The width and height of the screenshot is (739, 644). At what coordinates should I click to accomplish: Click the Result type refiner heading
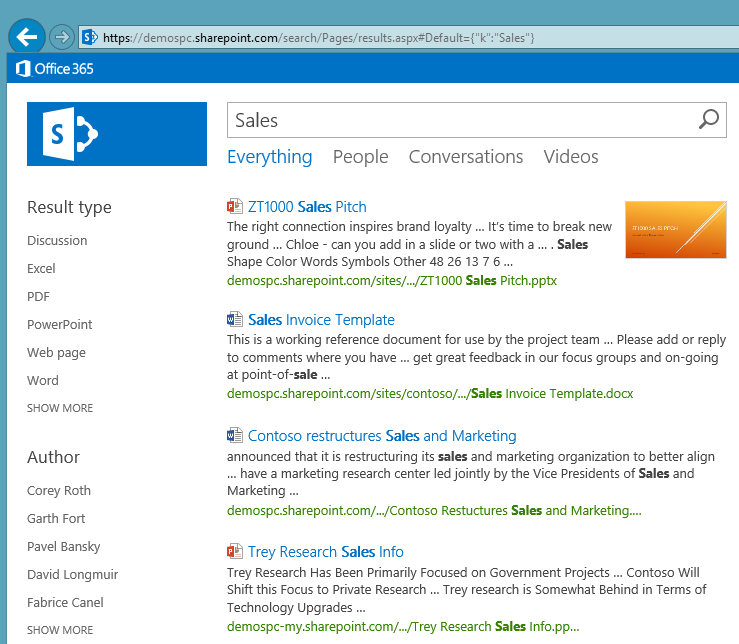click(69, 207)
